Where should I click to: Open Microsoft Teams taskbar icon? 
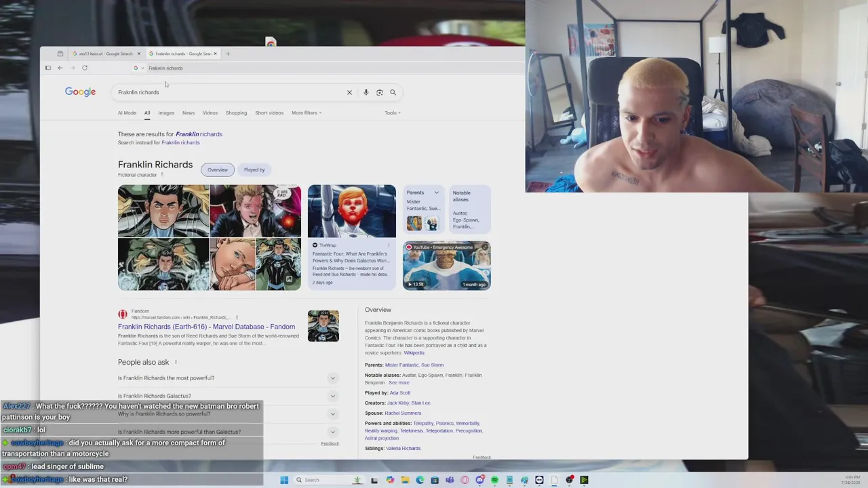pyautogui.click(x=450, y=480)
